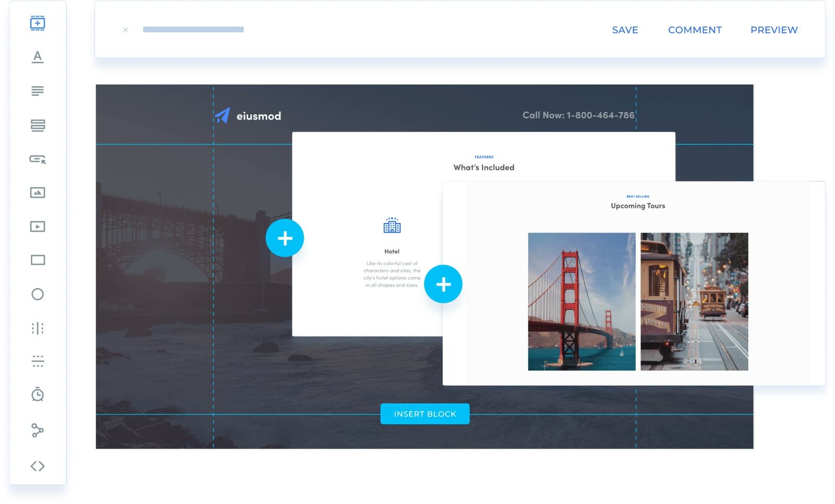Pick the countdown timer icon
Viewport: 835px width, 504px height.
(x=38, y=394)
